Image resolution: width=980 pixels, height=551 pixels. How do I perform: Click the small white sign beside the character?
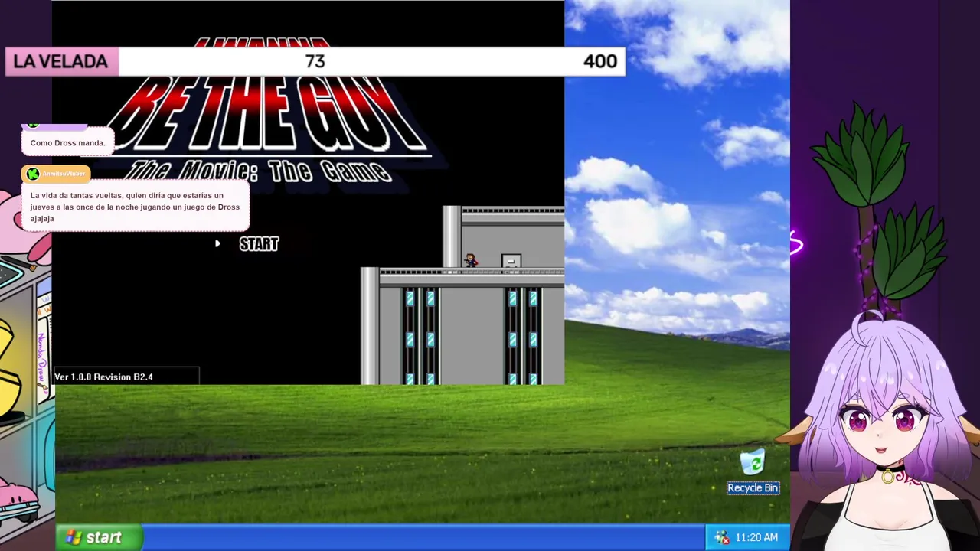(x=511, y=261)
